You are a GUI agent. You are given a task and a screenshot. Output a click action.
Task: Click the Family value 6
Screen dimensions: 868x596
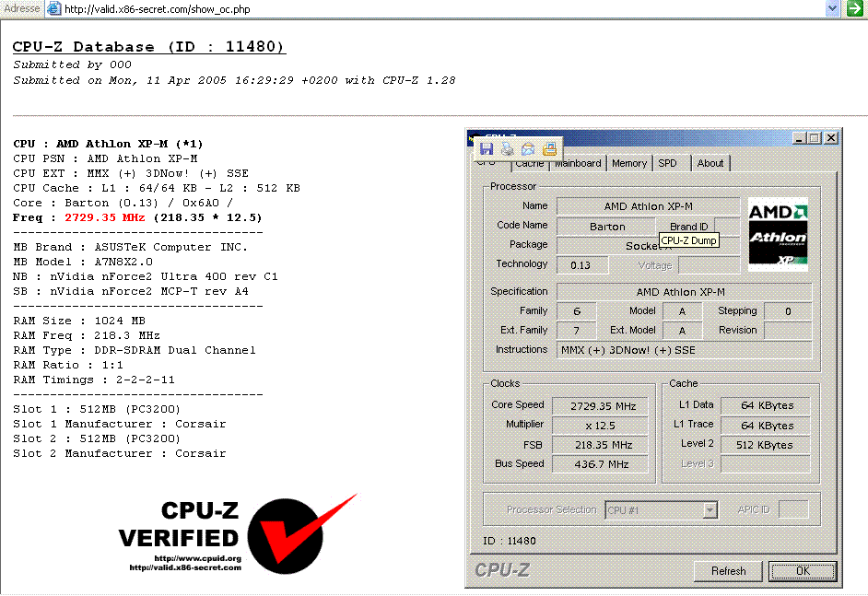(x=576, y=311)
